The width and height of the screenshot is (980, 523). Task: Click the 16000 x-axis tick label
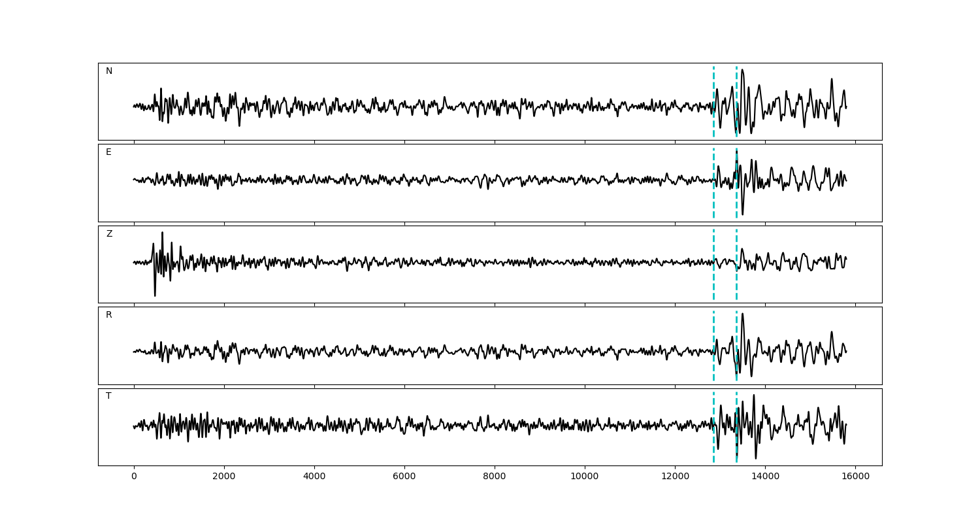click(x=855, y=477)
